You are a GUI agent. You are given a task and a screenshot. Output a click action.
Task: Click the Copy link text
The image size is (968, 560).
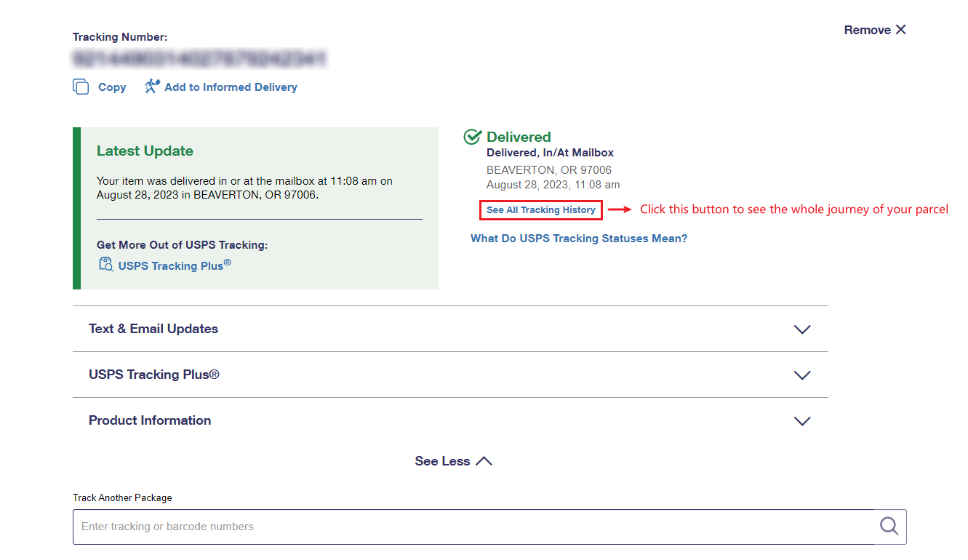(112, 87)
